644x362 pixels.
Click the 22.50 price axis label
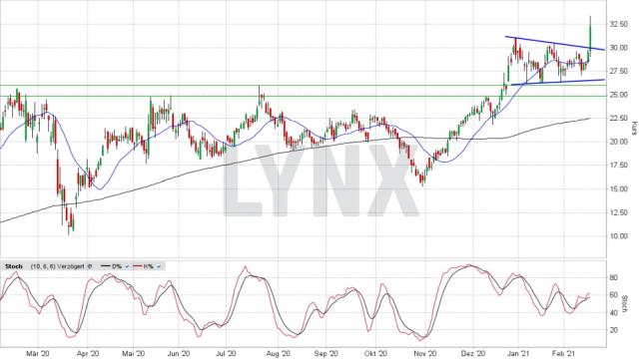tap(618, 119)
